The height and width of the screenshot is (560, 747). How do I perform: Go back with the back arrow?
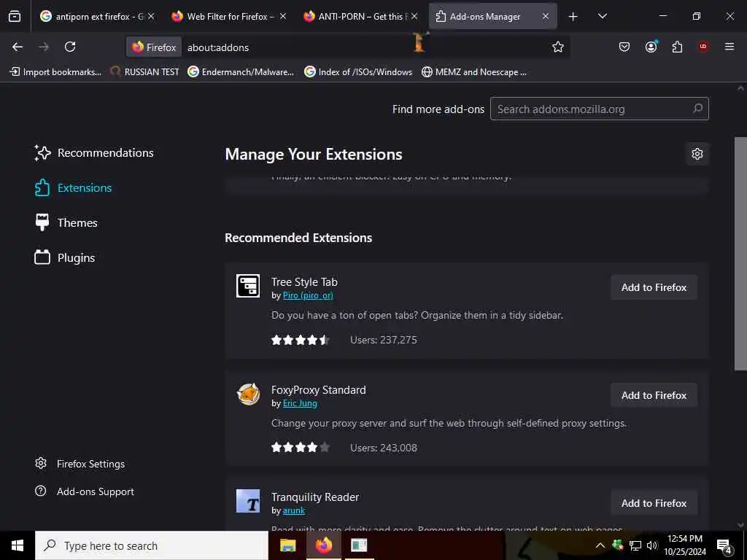(x=18, y=47)
